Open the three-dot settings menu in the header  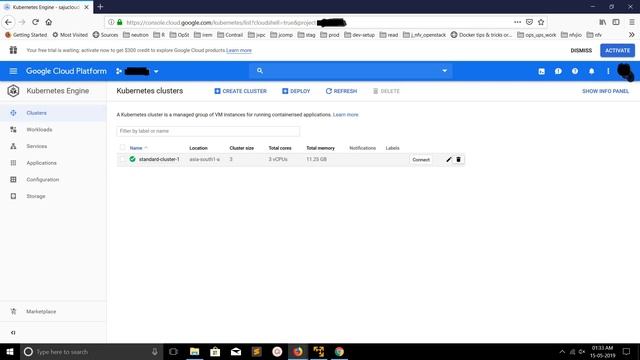[x=608, y=71]
